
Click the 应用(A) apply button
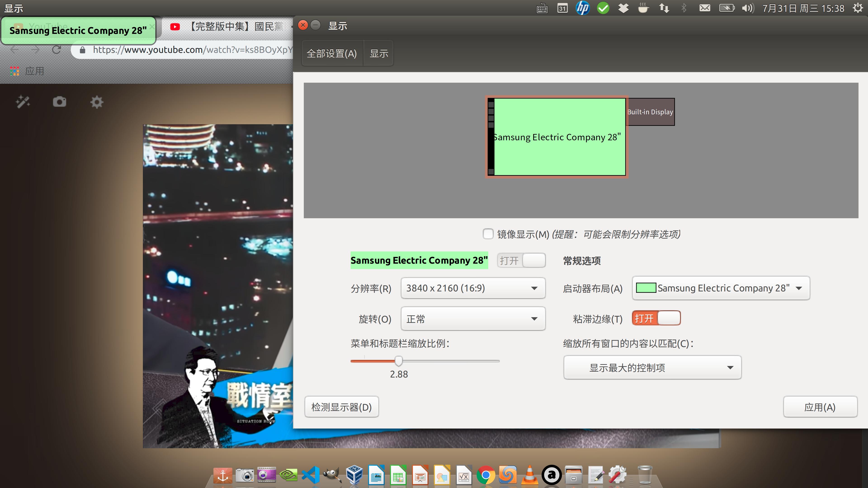click(820, 407)
